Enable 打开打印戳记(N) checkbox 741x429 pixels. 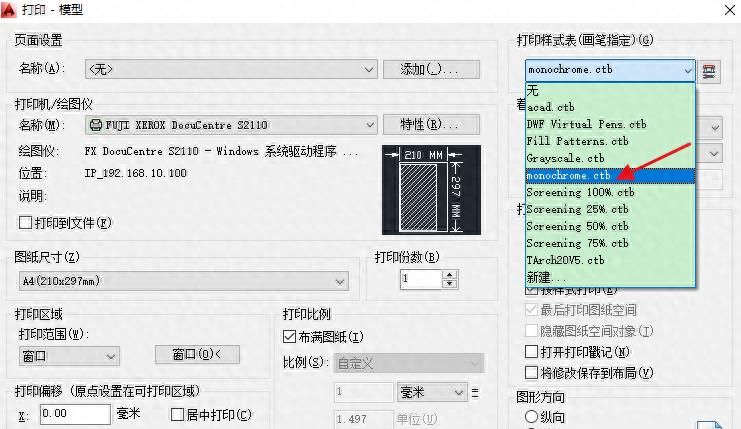tap(531, 352)
